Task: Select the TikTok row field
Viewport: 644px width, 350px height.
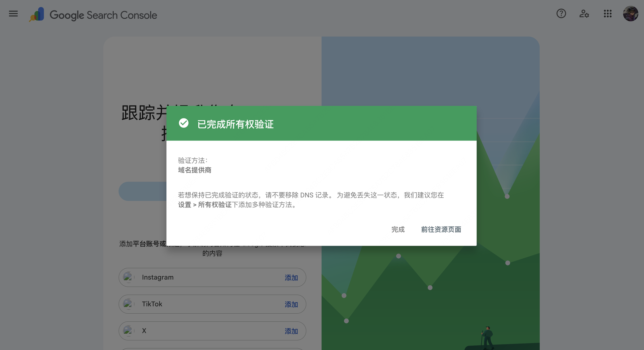Action: (x=212, y=304)
